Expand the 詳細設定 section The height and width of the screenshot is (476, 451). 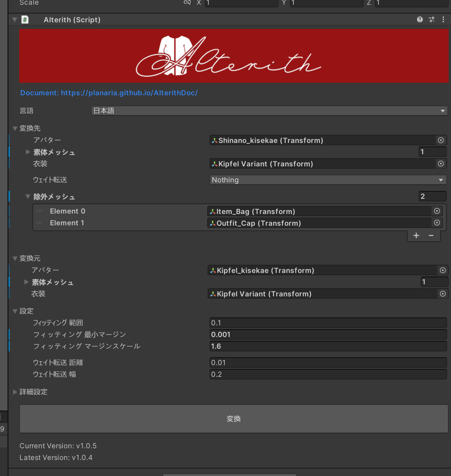[x=15, y=392]
